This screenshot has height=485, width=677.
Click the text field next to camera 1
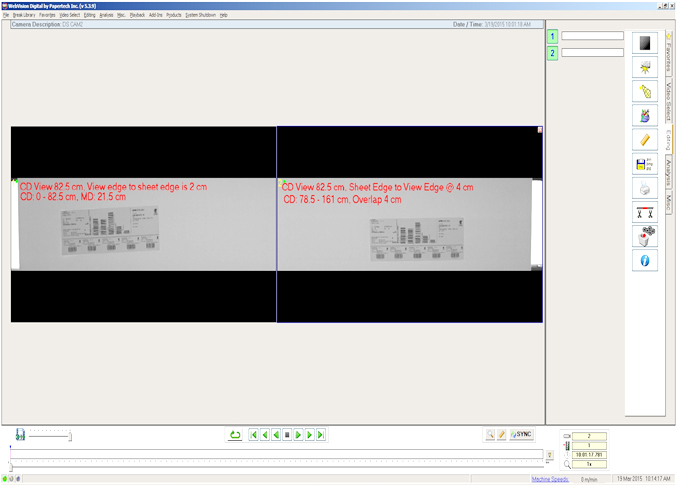point(592,36)
